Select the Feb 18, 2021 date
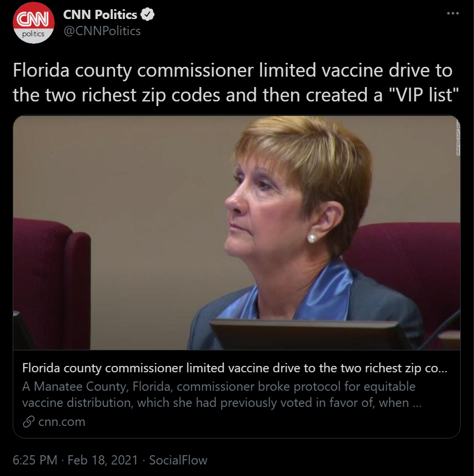The width and height of the screenshot is (474, 476). 103,460
